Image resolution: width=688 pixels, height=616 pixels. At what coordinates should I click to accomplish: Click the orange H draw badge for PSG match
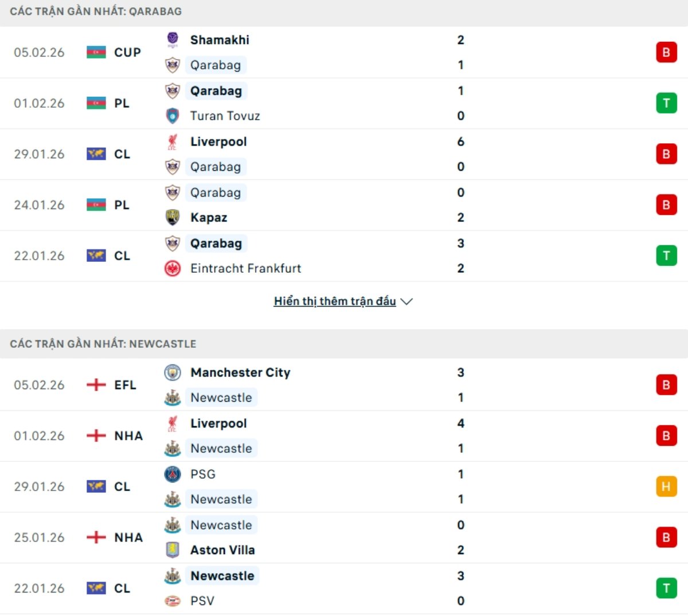[x=666, y=486]
